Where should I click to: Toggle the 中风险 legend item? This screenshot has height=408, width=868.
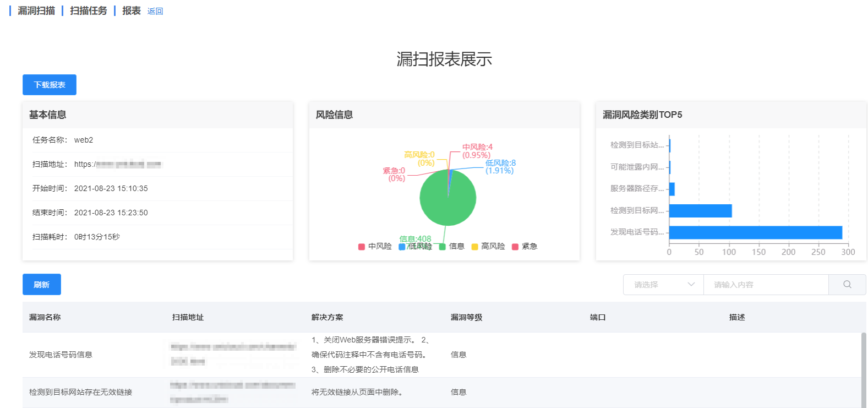click(x=375, y=247)
